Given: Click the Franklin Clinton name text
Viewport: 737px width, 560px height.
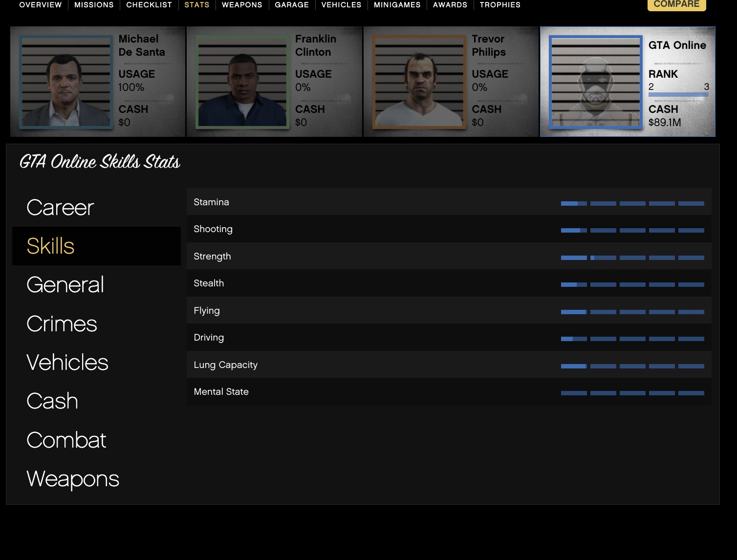Looking at the screenshot, I should (x=316, y=45).
